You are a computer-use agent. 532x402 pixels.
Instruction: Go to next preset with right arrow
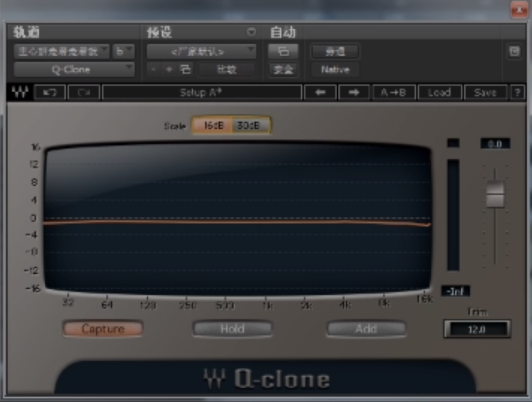[x=354, y=92]
